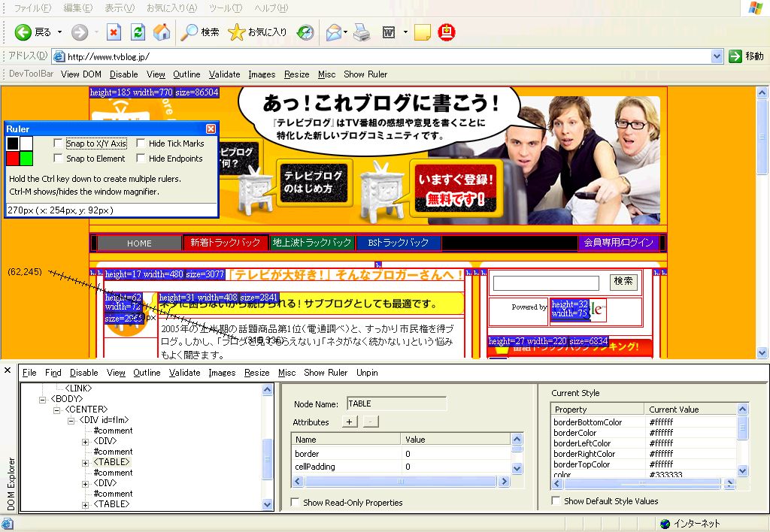The image size is (770, 532).
Task: Check Show Read-Only Properties
Action: pyautogui.click(x=295, y=502)
